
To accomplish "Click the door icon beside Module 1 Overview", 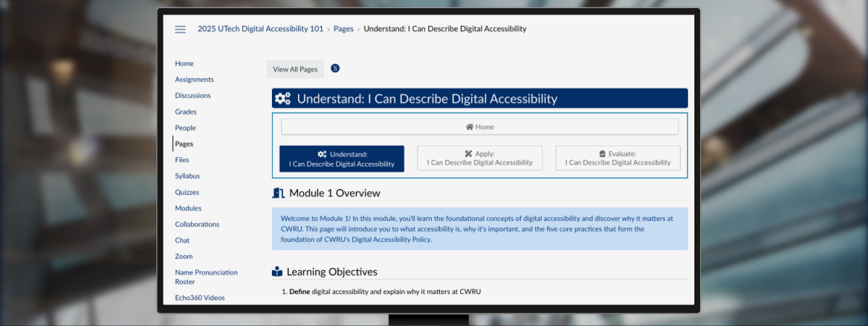I will [x=278, y=193].
